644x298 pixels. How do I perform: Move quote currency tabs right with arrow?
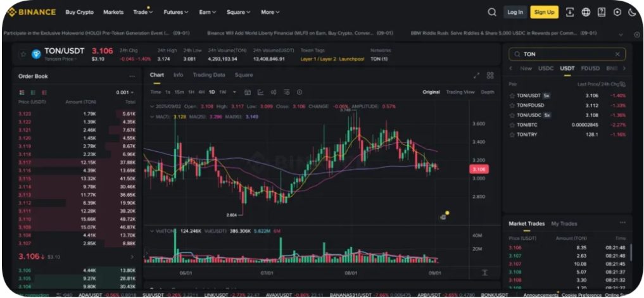click(x=624, y=68)
